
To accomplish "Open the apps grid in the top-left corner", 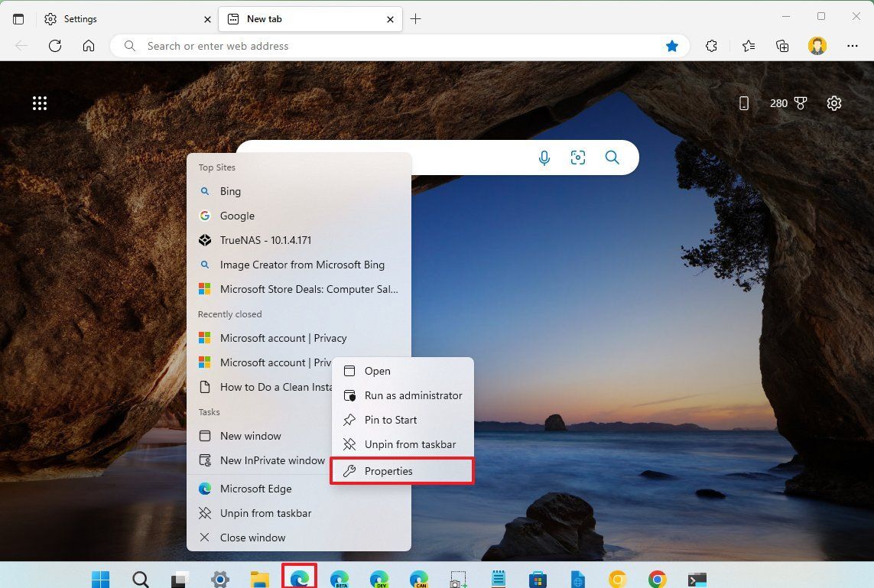I will point(40,102).
